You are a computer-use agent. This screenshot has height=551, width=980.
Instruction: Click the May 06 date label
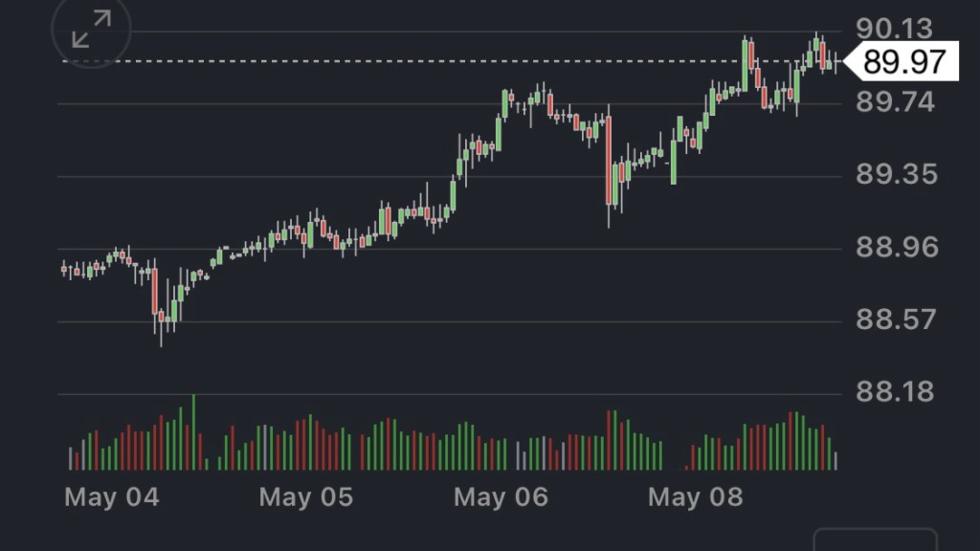coord(501,497)
